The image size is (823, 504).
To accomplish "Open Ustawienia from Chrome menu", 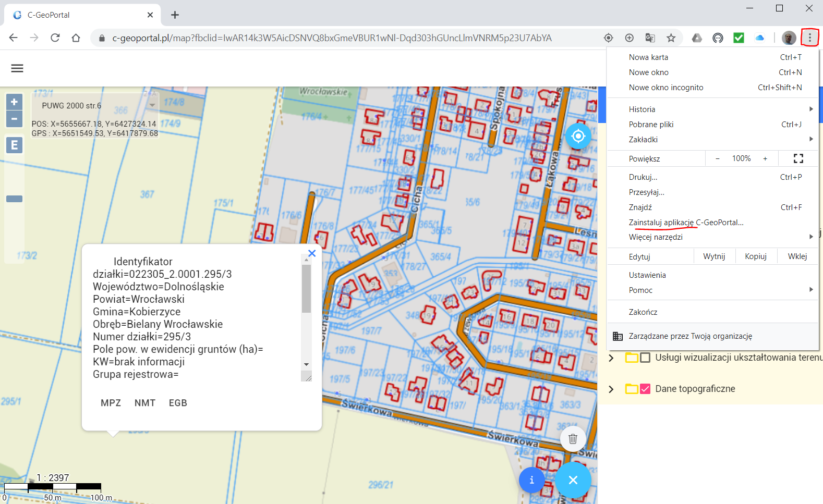I will click(x=713, y=275).
